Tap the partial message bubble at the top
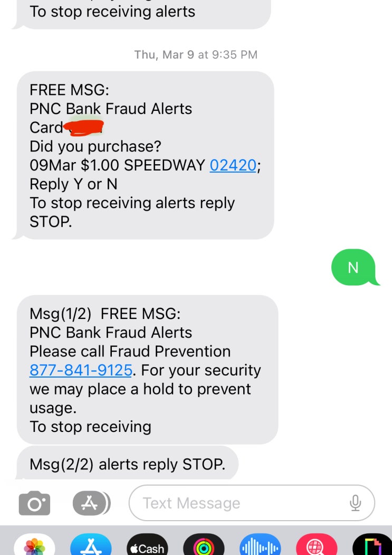The image size is (392, 555). click(142, 13)
